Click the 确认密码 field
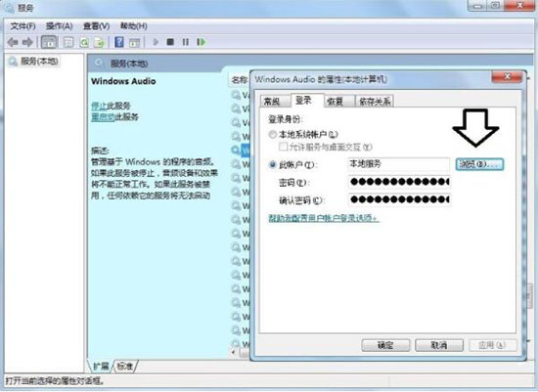538x392 pixels. tap(399, 199)
